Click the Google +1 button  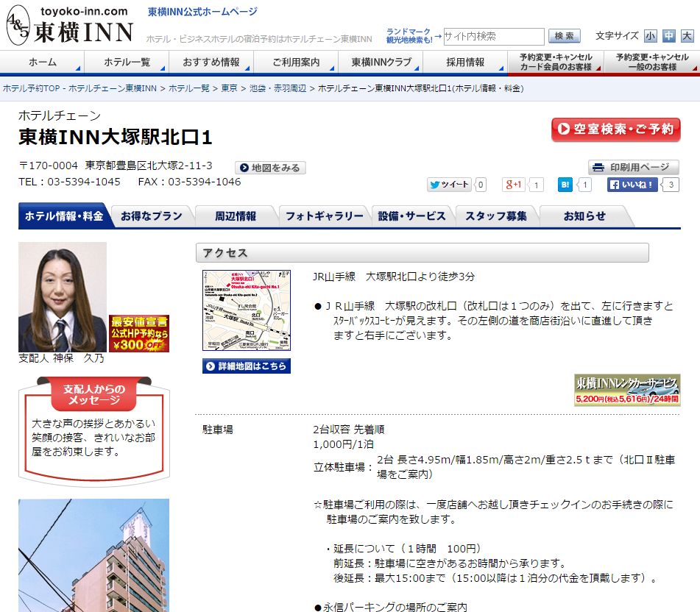[x=513, y=185]
